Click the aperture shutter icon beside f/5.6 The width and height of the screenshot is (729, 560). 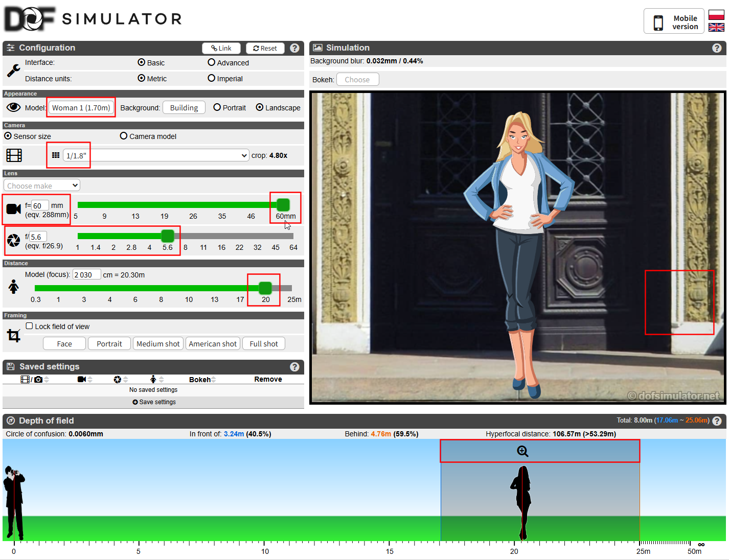[14, 241]
